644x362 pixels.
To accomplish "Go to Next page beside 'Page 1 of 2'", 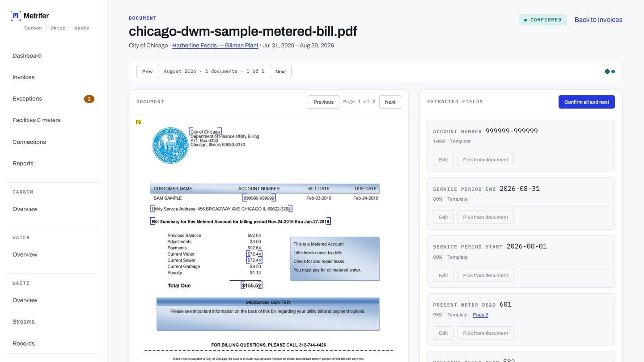I will 390,102.
